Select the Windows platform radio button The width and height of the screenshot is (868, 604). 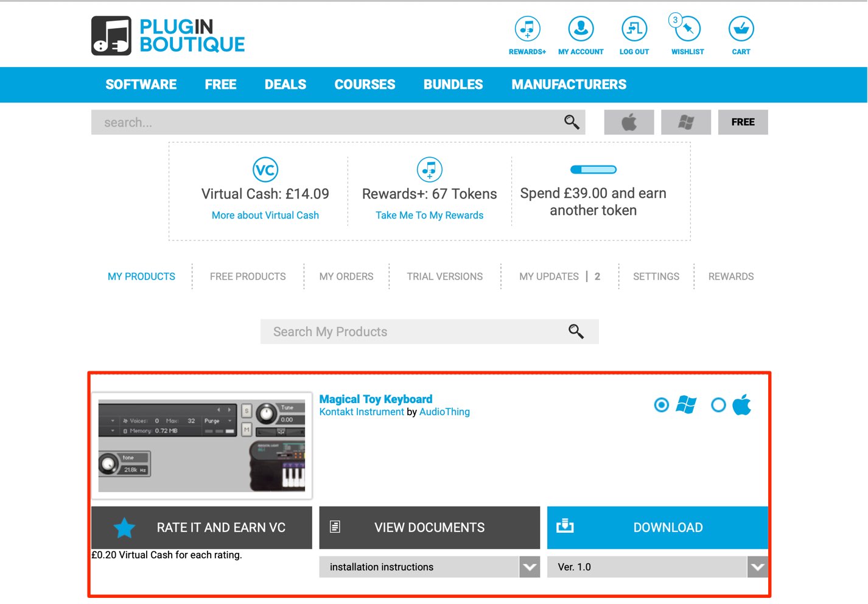point(661,405)
